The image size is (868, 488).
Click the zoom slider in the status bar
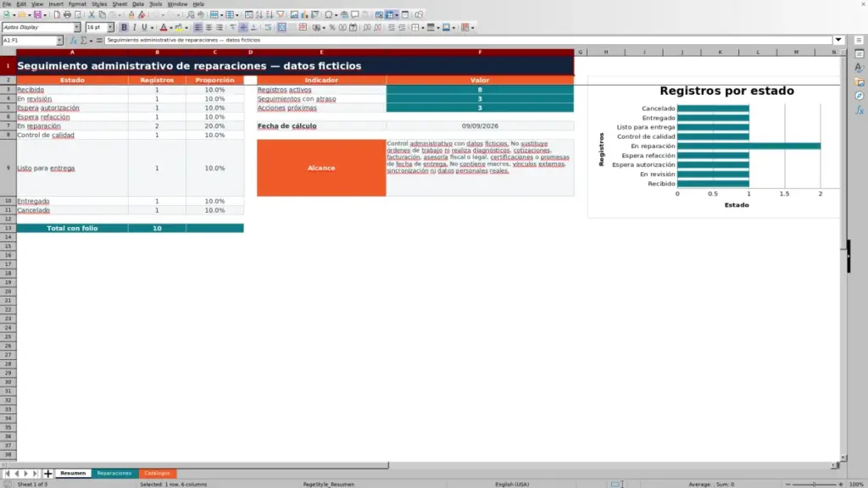[814, 484]
